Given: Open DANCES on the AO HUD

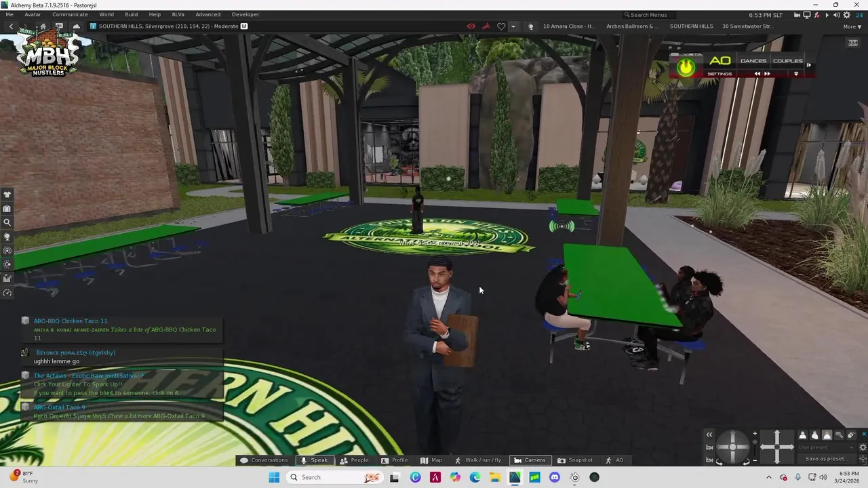Looking at the screenshot, I should [x=753, y=61].
